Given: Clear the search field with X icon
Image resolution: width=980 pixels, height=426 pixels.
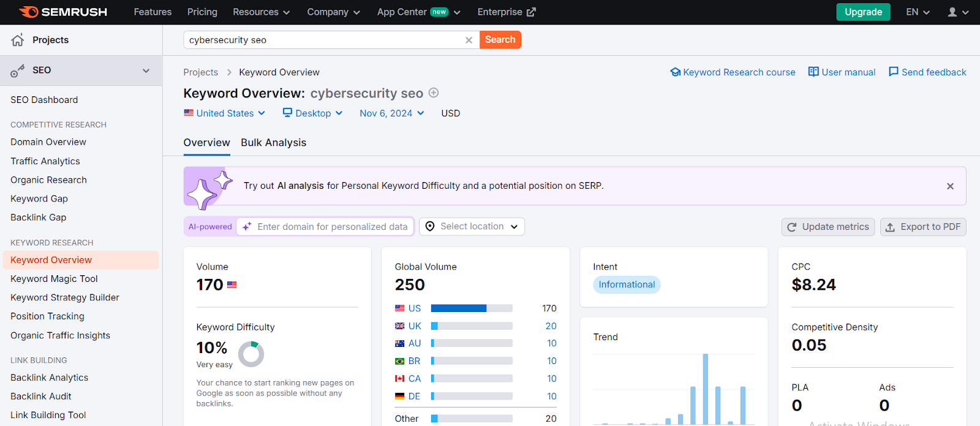Looking at the screenshot, I should click(469, 40).
